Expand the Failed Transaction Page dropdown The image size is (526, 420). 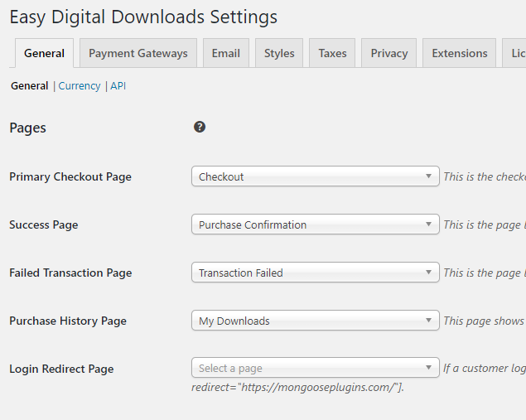[x=315, y=273]
